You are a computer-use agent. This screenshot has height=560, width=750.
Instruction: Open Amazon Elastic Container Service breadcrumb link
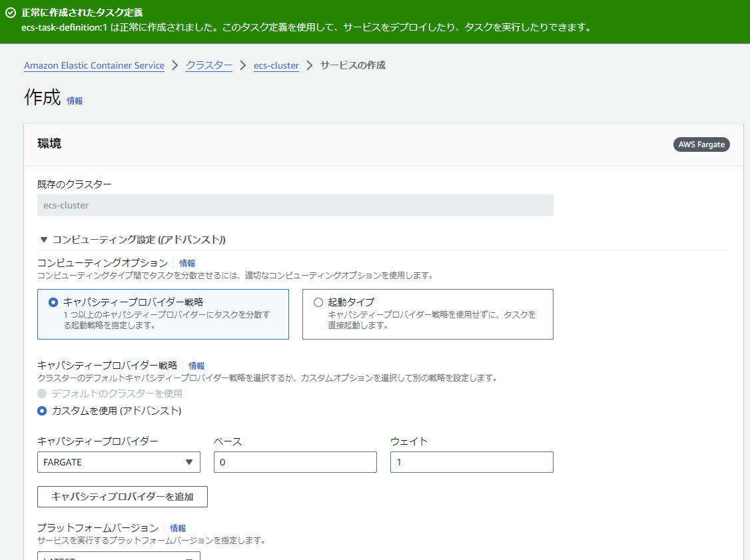coord(94,65)
